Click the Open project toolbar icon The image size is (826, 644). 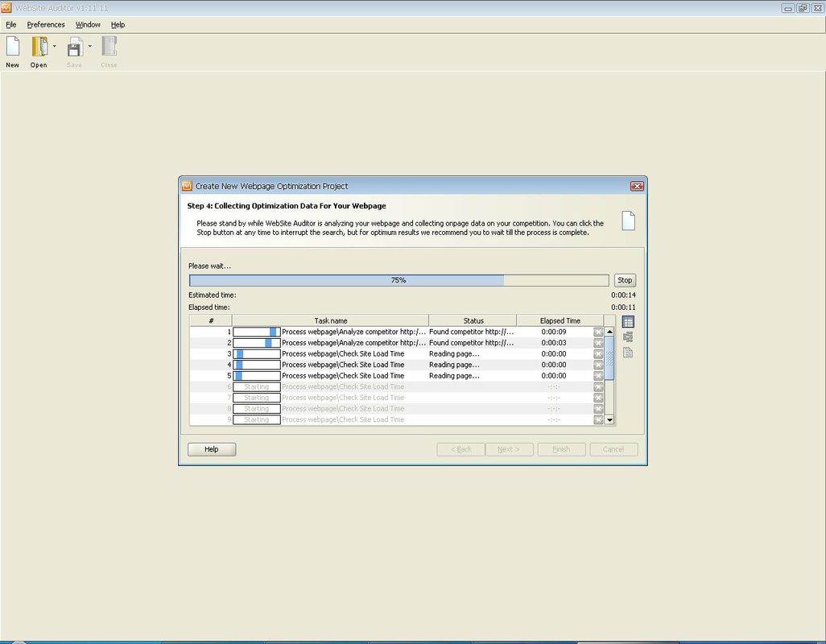39,47
